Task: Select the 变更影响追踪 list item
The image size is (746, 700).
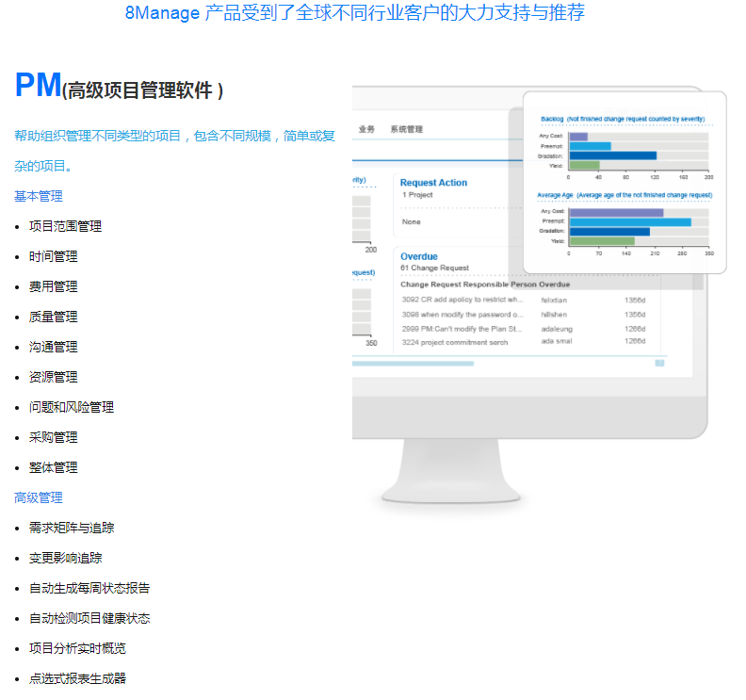Action: [65, 558]
